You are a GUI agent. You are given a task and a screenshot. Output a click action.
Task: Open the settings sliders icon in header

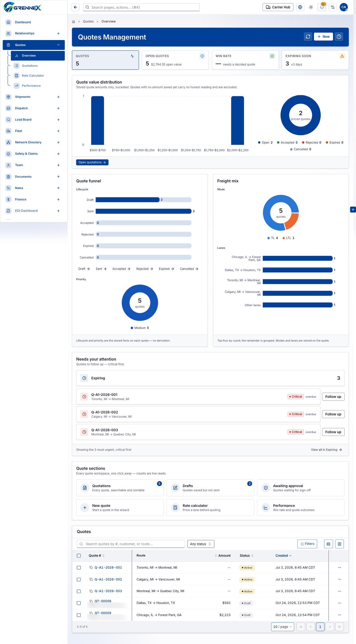pyautogui.click(x=333, y=7)
